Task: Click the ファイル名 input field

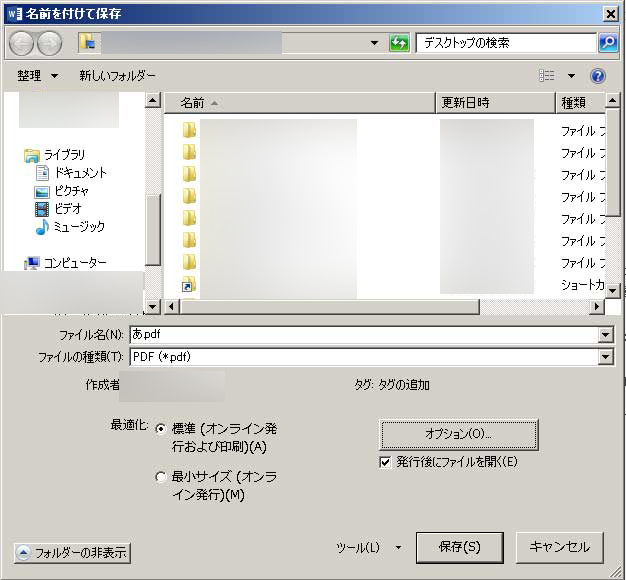Action: pyautogui.click(x=365, y=335)
